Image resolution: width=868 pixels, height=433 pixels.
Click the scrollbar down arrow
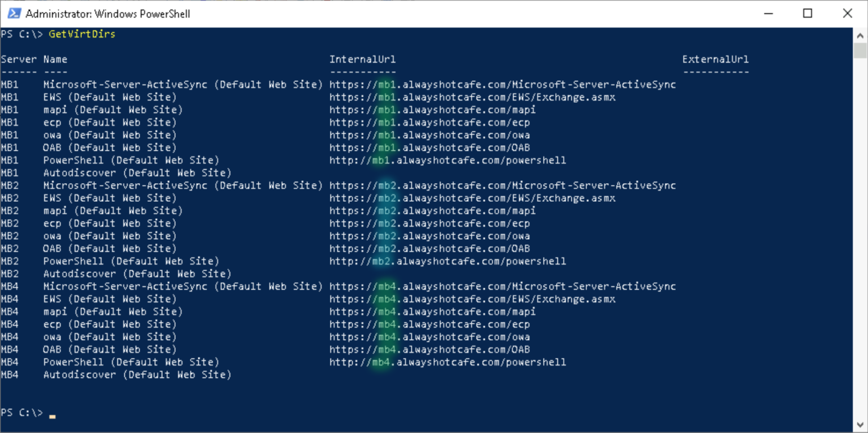[x=861, y=424]
